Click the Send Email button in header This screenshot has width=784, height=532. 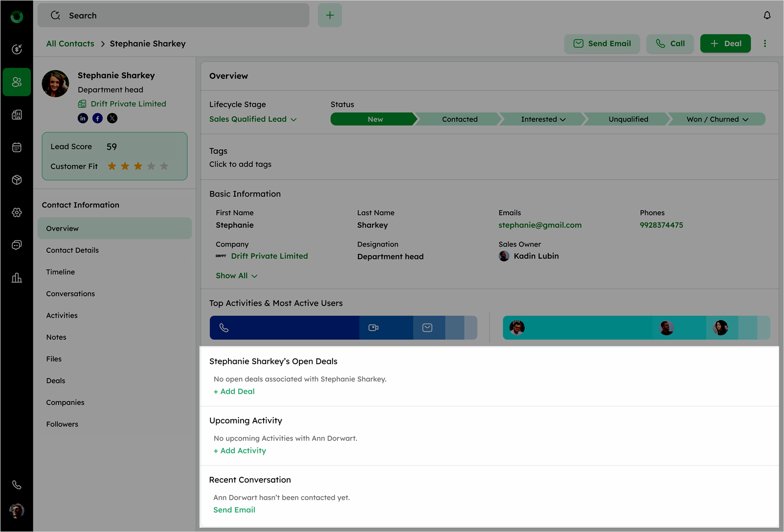pos(602,44)
